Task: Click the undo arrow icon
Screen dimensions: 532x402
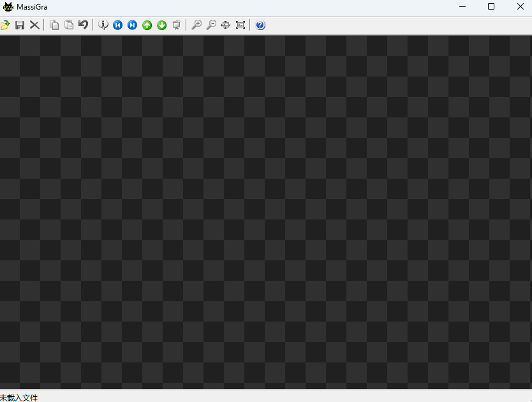Action: 83,25
